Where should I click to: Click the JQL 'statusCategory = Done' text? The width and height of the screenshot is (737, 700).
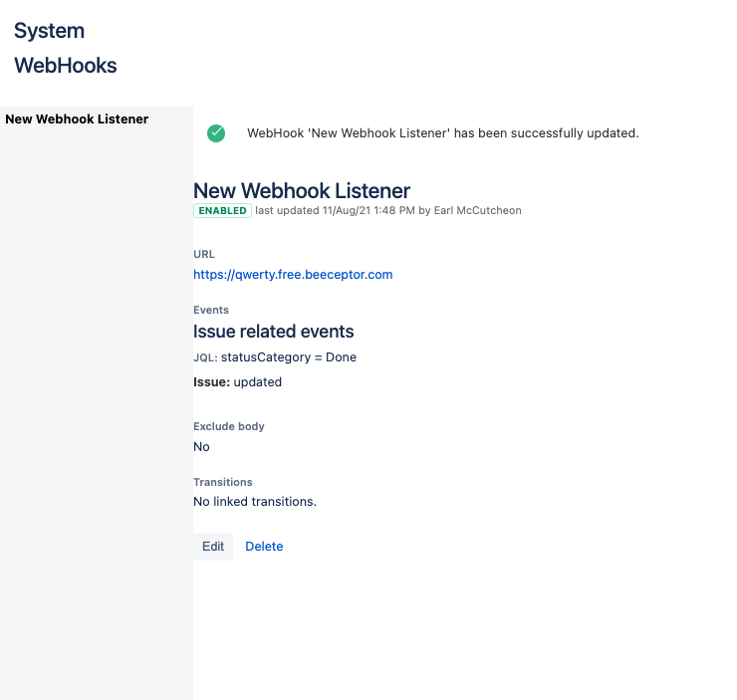pyautogui.click(x=289, y=357)
